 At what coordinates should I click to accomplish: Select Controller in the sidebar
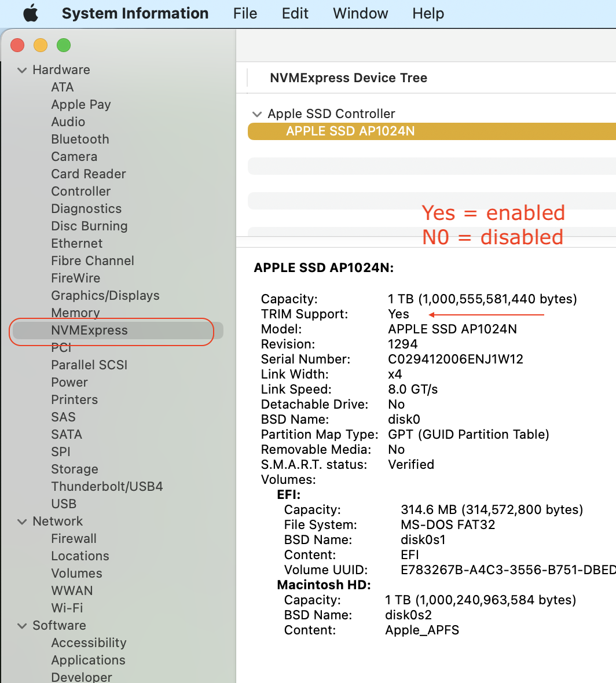81,192
